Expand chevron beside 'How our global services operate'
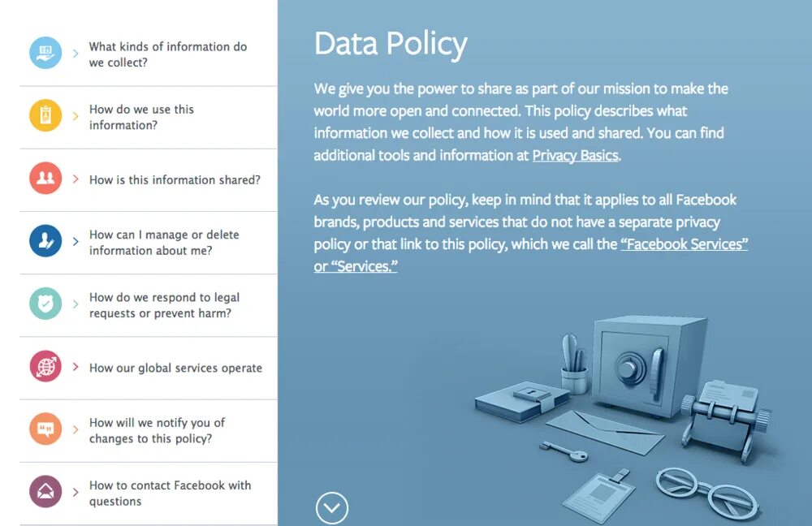 pyautogui.click(x=76, y=367)
